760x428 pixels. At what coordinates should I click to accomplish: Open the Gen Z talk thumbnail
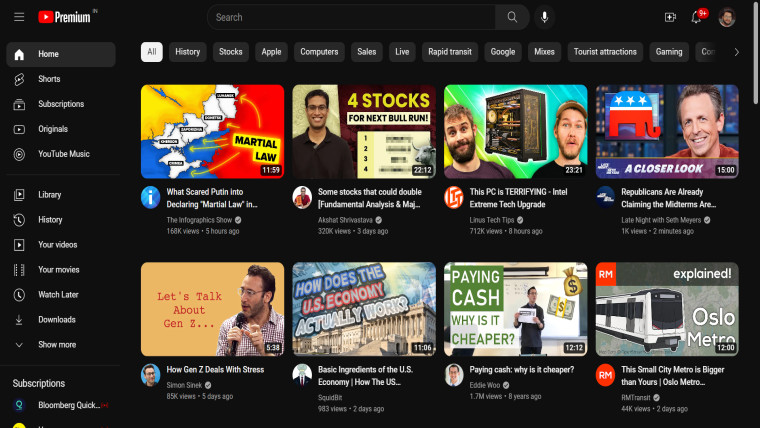pos(212,309)
